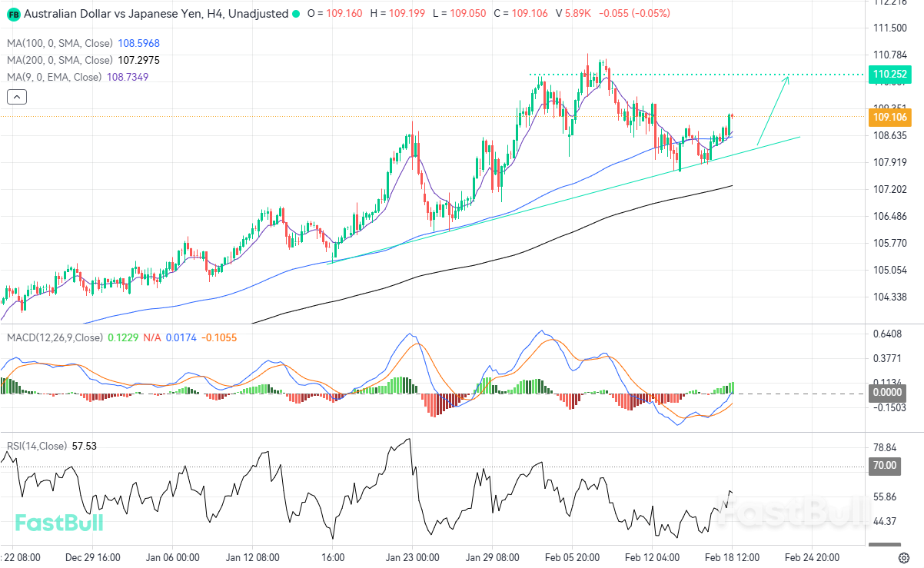Click the green market status dot
The width and height of the screenshot is (924, 568).
tap(296, 14)
